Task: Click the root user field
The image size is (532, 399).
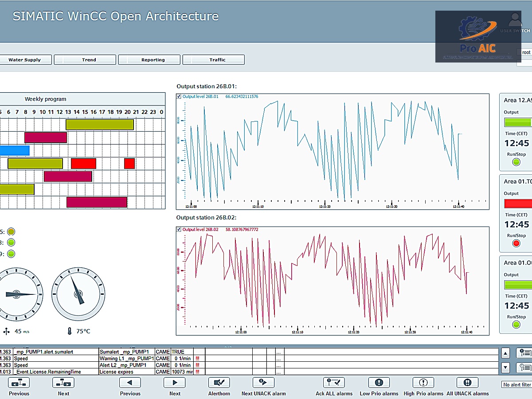Action: coord(524,52)
